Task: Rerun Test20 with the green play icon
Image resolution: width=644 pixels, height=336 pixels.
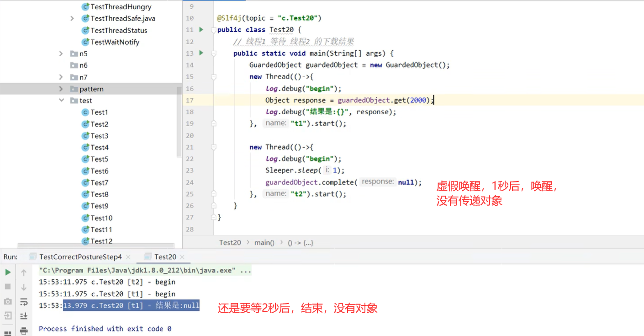Action: click(x=8, y=272)
